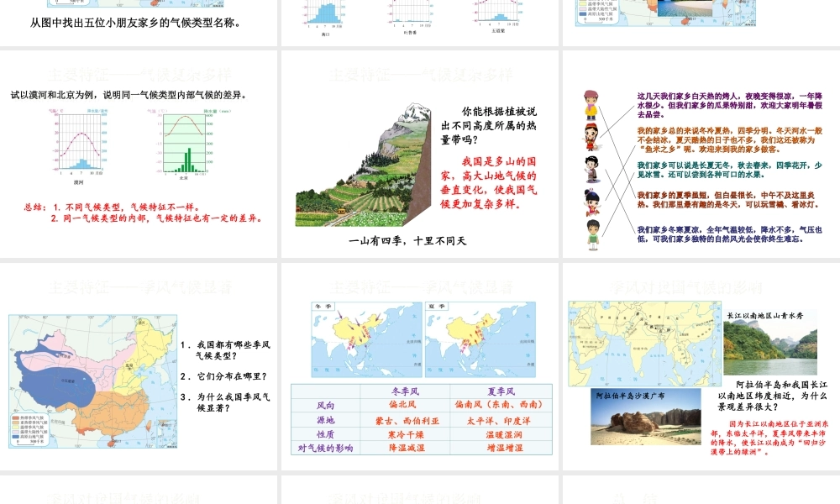The image size is (840, 504).
Task: Click the photo labeled '长江以南地区山青水秀'
Action: pyautogui.click(x=770, y=342)
